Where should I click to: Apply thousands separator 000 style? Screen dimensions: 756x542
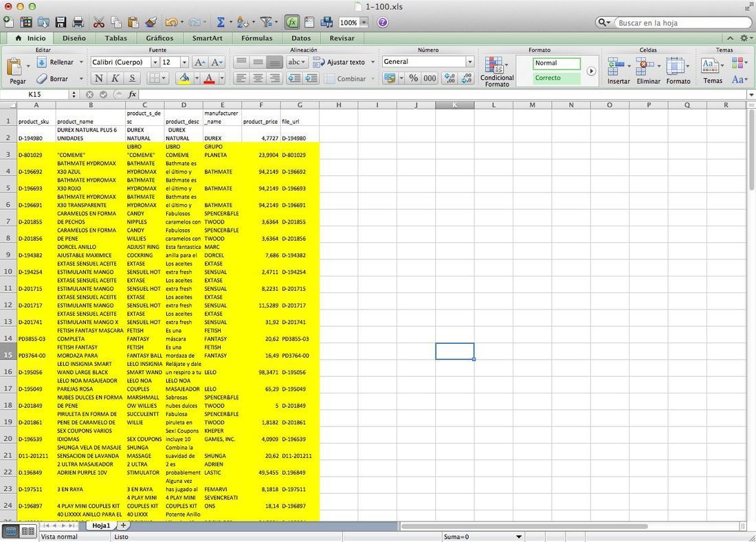tap(430, 78)
